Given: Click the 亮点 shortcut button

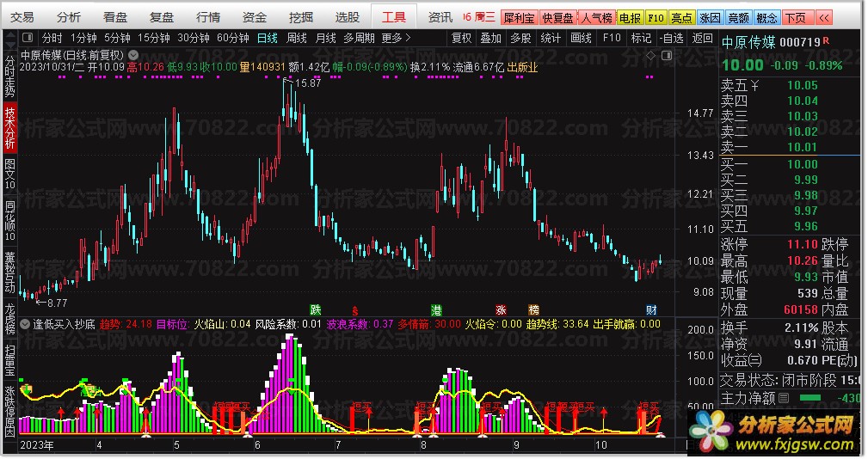Looking at the screenshot, I should (x=681, y=18).
